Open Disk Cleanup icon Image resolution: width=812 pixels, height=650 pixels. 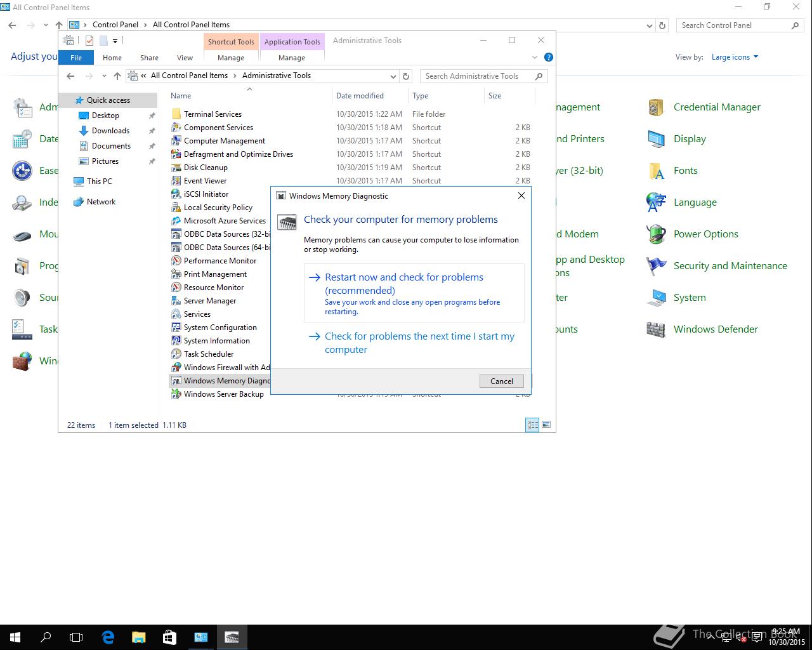tap(176, 168)
